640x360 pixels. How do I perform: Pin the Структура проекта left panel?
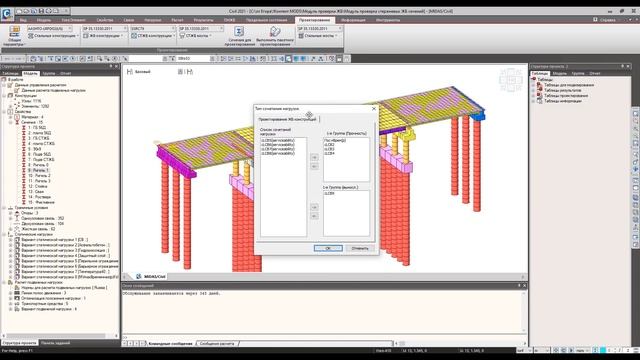(111, 66)
